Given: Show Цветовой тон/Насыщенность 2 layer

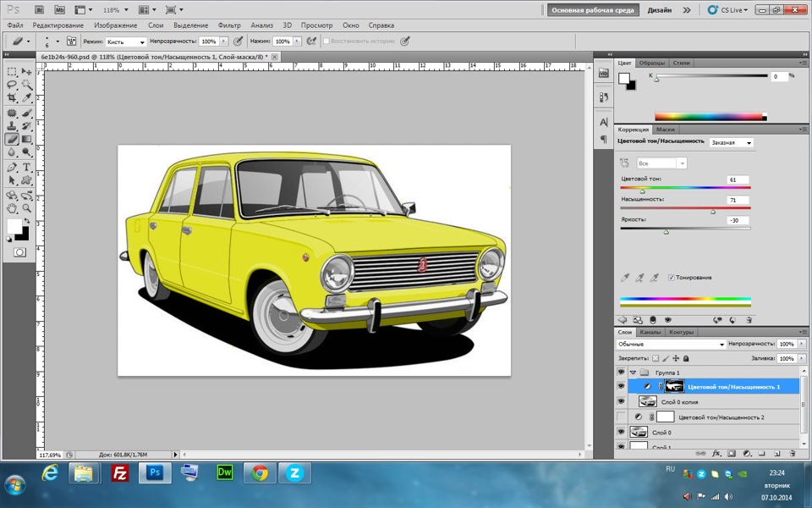Looking at the screenshot, I should pos(621,417).
